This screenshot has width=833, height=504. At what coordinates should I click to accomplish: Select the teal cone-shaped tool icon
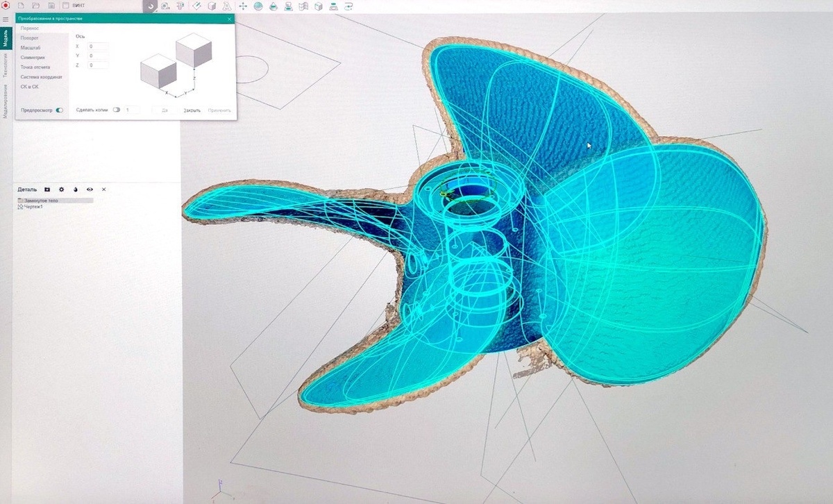[273, 6]
